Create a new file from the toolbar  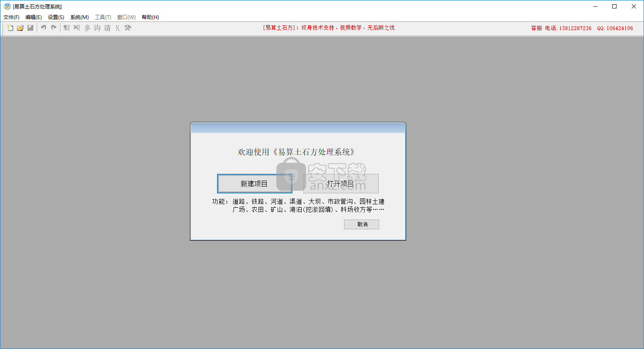click(x=10, y=28)
